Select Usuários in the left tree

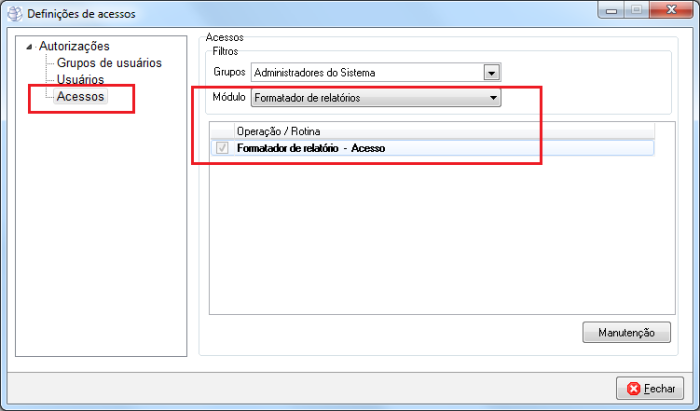[80, 80]
